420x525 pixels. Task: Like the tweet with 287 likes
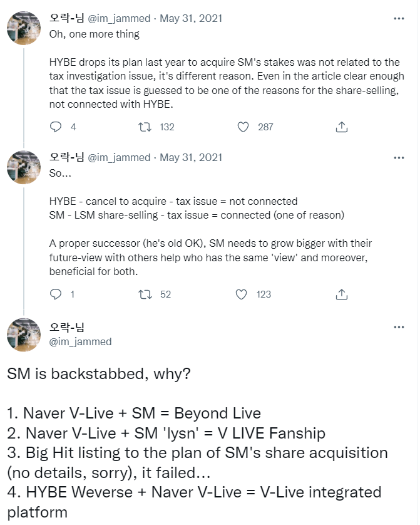tap(244, 127)
